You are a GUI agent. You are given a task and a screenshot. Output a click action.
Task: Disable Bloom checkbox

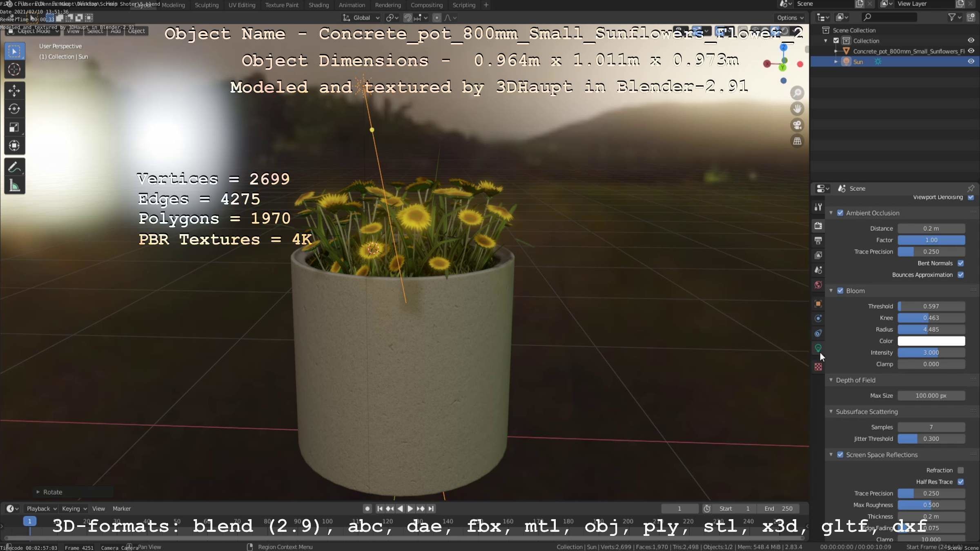click(840, 291)
